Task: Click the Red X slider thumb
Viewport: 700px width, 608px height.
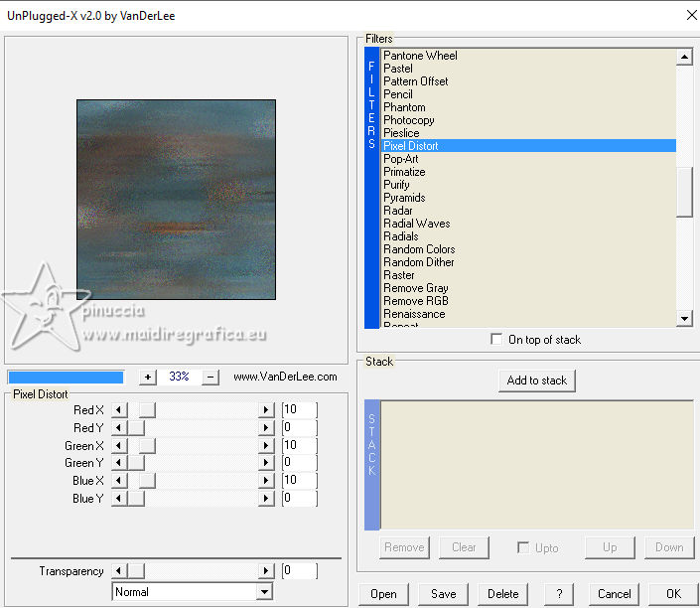Action: coord(147,409)
